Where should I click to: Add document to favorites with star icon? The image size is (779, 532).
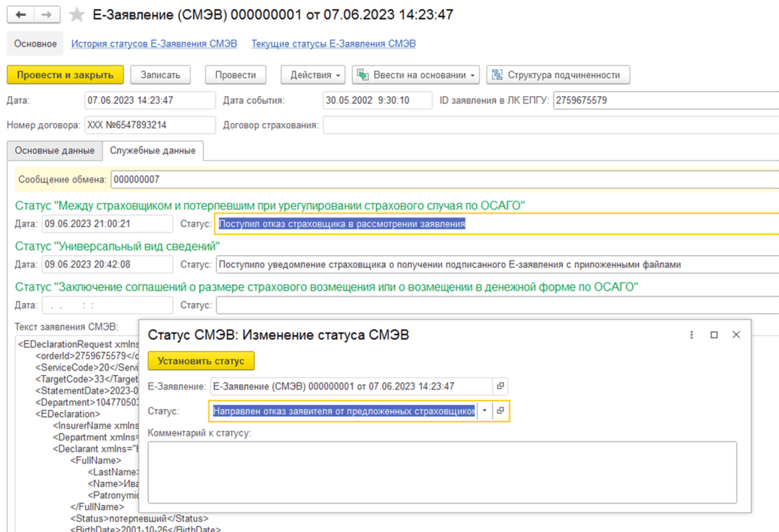pyautogui.click(x=77, y=15)
